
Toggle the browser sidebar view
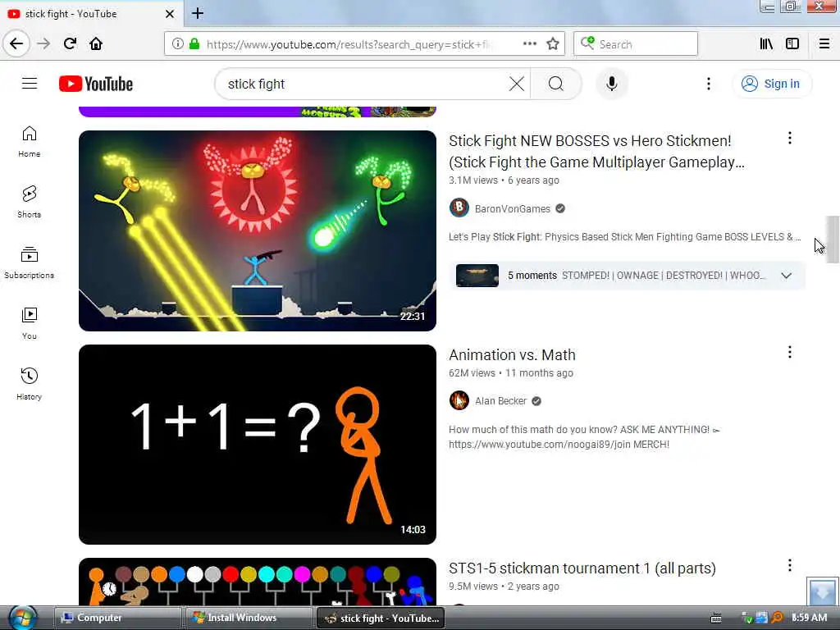(792, 43)
